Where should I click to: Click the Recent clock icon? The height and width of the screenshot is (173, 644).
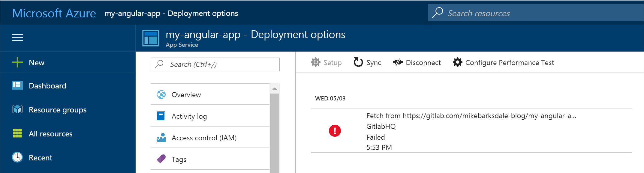click(17, 157)
